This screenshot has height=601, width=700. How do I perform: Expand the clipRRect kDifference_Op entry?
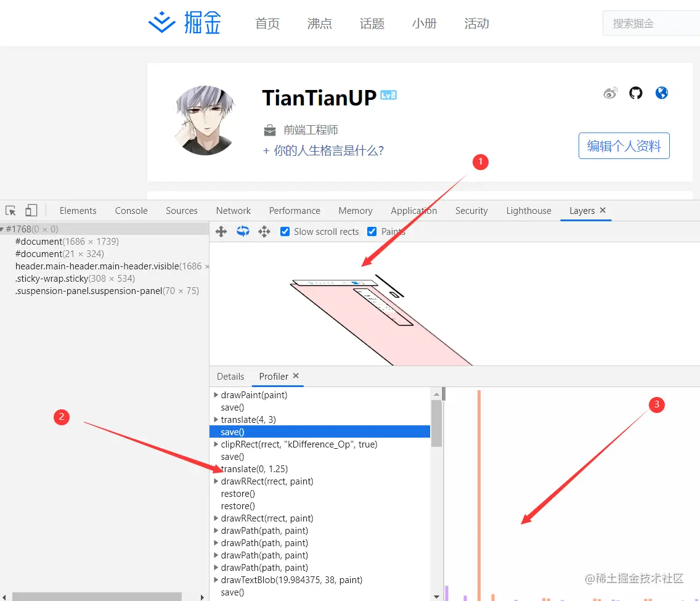pyautogui.click(x=216, y=444)
